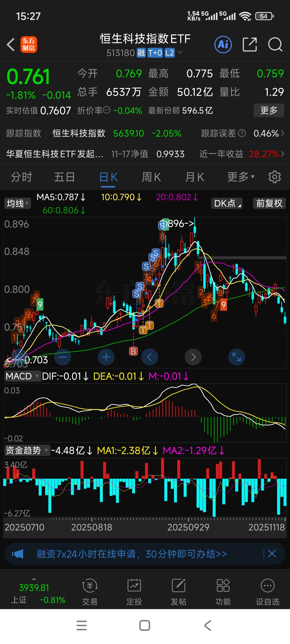Tap the green 9 marker on chart
This screenshot has width=290, height=644.
(x=40, y=304)
